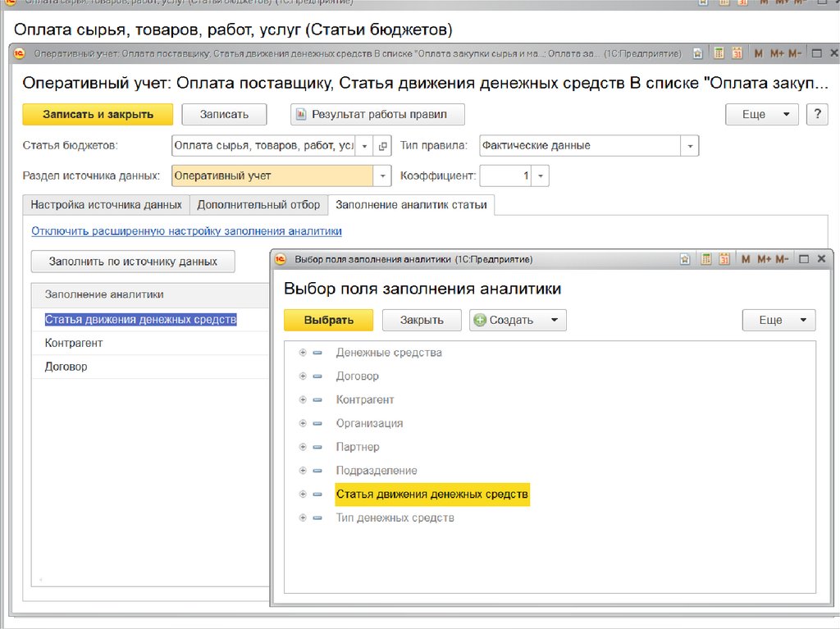Select Заполнение аналитик статьи tab

point(411,205)
